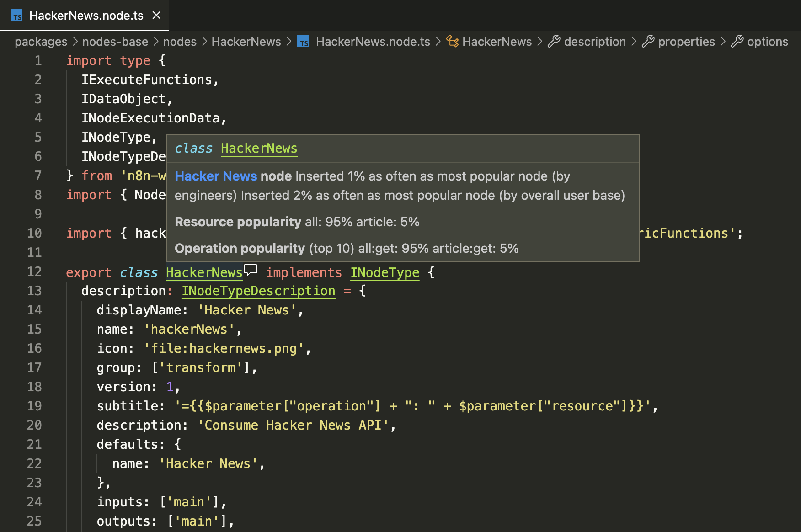Click TypeScript file icon in the tab
The image size is (801, 532).
[16, 16]
